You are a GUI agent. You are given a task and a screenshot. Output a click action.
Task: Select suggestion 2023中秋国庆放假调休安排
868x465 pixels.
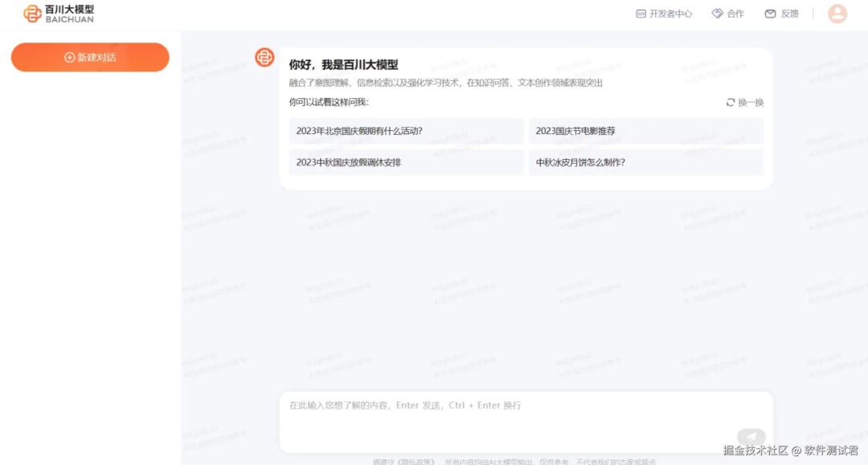click(x=407, y=162)
